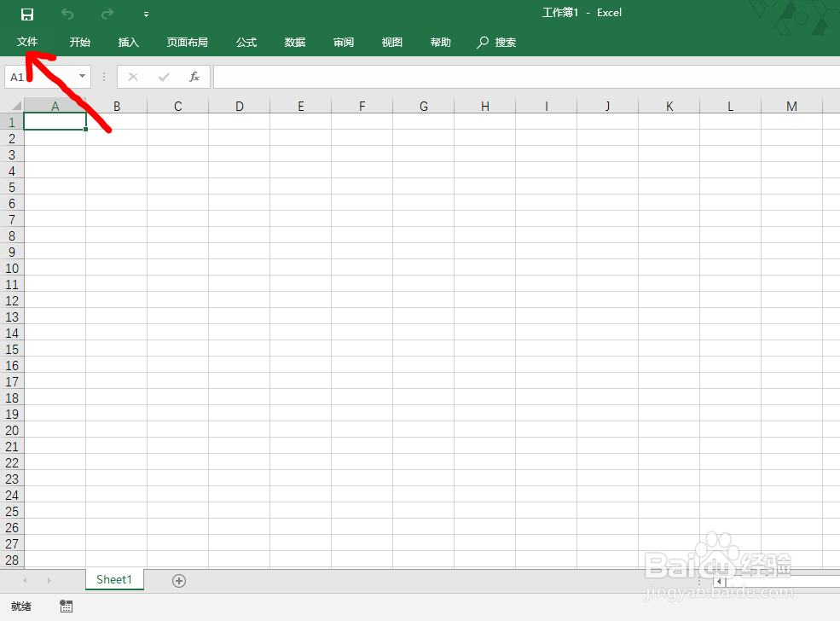
Task: Select the 数据 (Data) ribbon tab
Action: click(294, 42)
